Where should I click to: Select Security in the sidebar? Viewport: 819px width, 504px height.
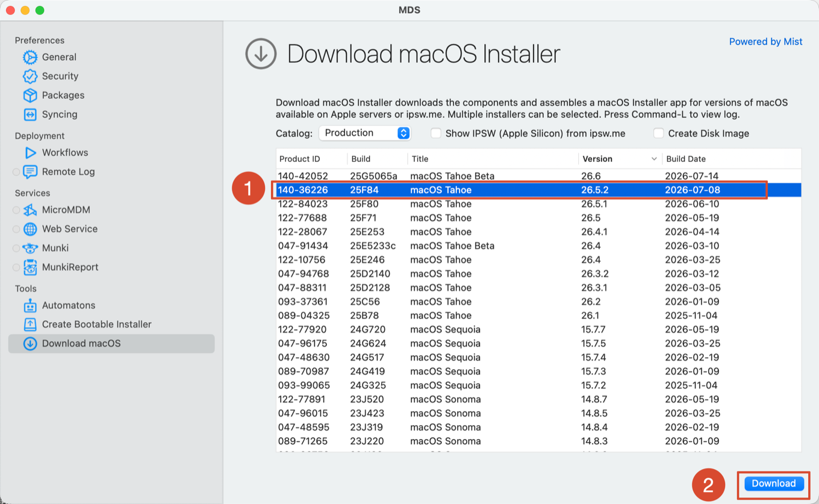[60, 76]
